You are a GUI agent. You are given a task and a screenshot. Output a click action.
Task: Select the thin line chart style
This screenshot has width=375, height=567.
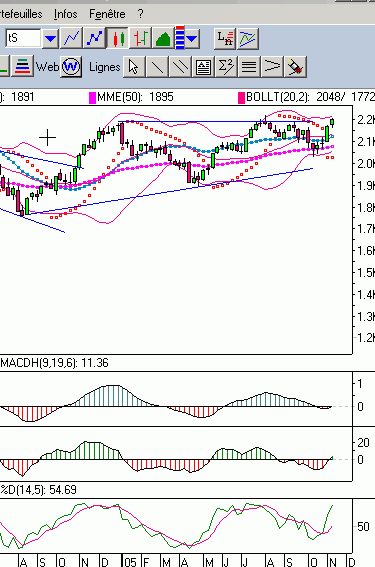[x=71, y=38]
